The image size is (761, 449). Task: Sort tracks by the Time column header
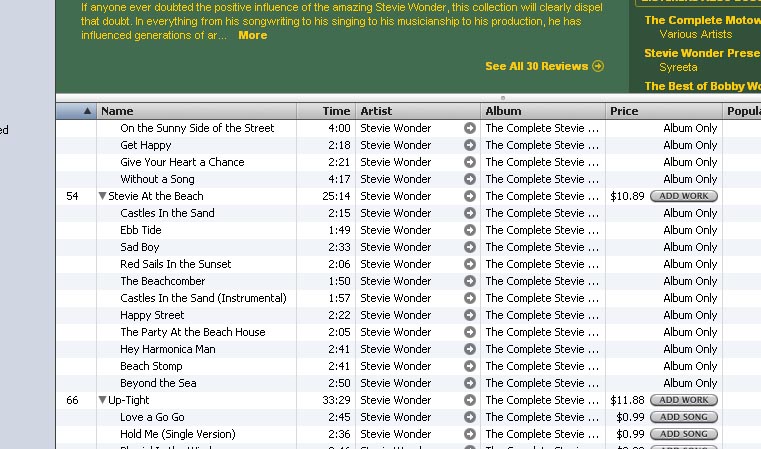coord(326,111)
